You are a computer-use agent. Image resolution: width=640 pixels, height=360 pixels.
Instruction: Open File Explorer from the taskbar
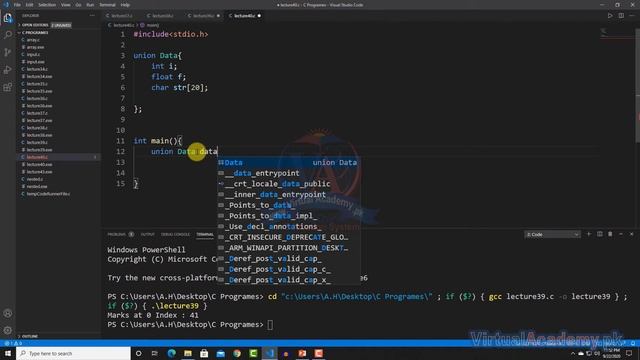point(188,353)
